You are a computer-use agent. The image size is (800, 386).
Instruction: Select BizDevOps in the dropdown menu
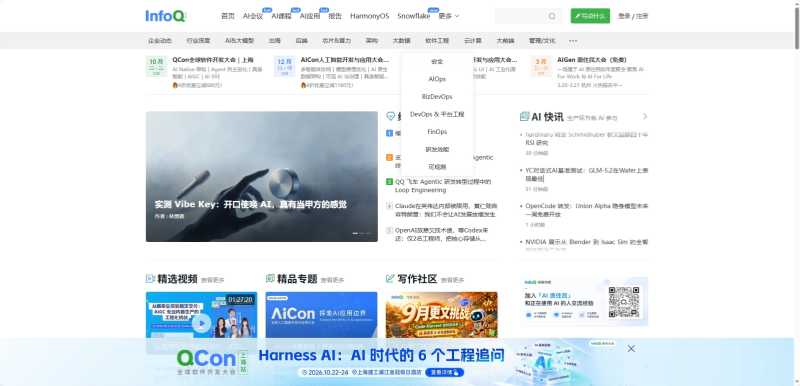pos(437,97)
